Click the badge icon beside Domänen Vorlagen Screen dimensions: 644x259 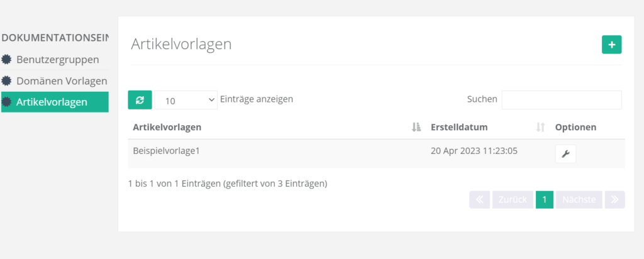(7, 81)
